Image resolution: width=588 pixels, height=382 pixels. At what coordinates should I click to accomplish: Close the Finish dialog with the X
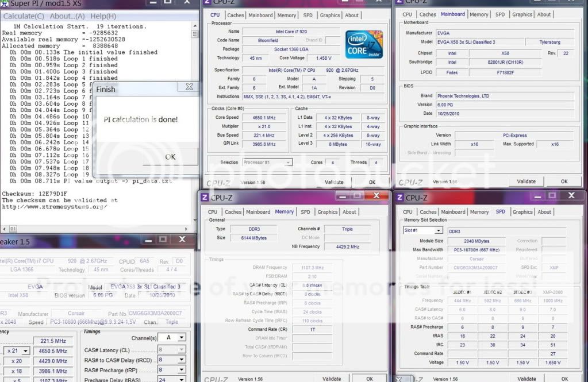point(189,87)
